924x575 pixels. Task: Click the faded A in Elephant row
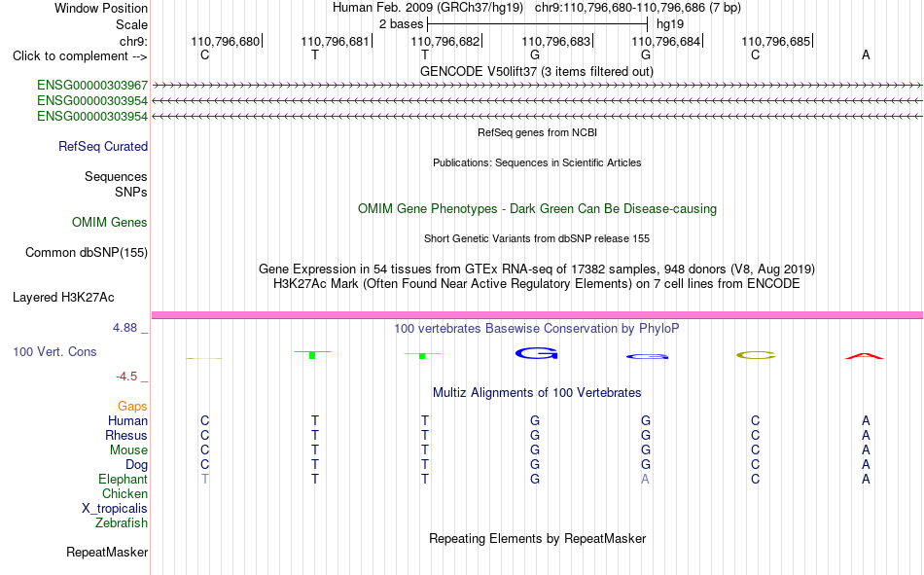click(x=645, y=479)
